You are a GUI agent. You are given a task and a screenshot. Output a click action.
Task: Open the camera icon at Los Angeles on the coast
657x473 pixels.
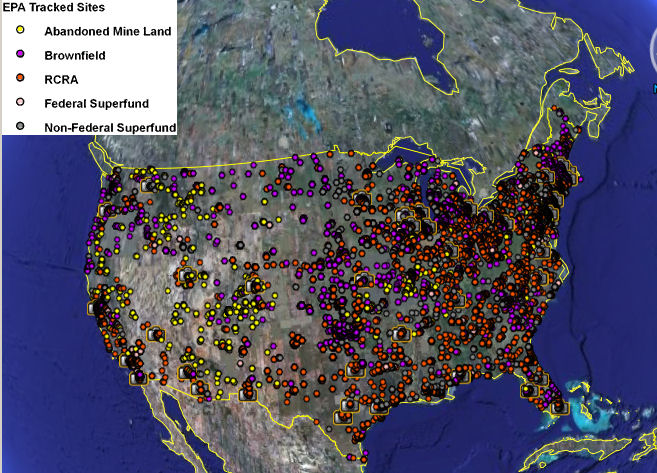click(x=127, y=359)
